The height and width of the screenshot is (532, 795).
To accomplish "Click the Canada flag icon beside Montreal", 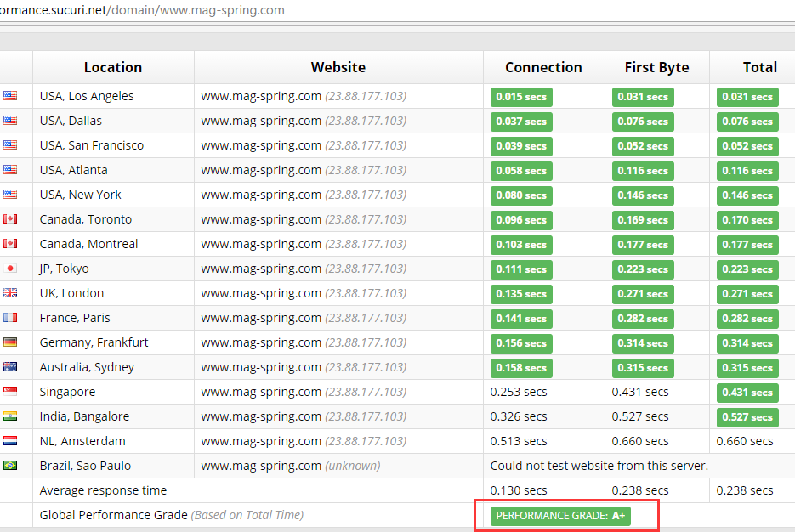I will [10, 244].
